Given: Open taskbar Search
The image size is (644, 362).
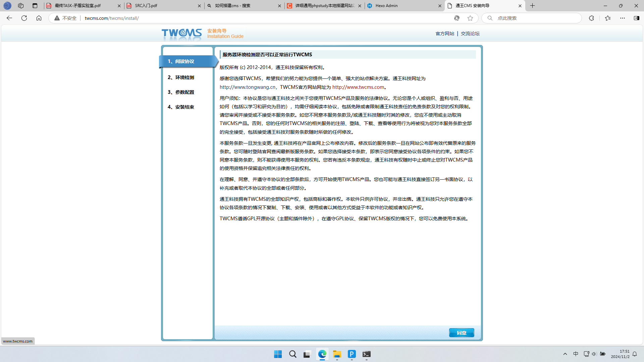Looking at the screenshot, I should (292, 354).
